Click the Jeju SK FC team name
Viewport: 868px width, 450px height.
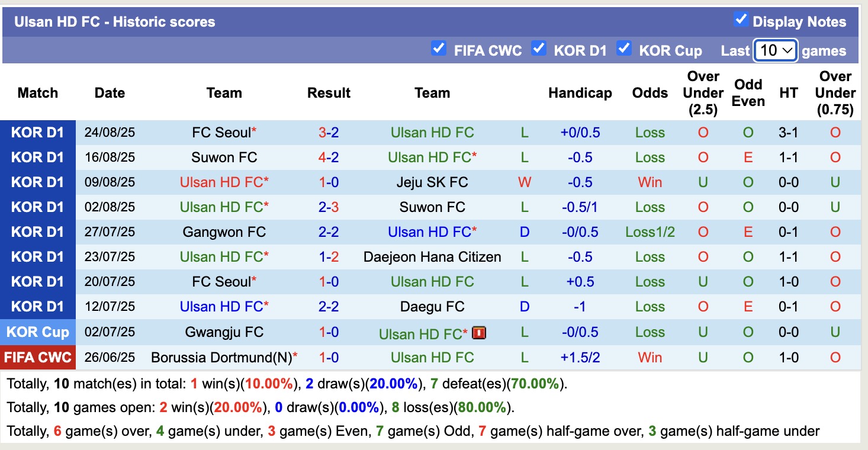[432, 182]
